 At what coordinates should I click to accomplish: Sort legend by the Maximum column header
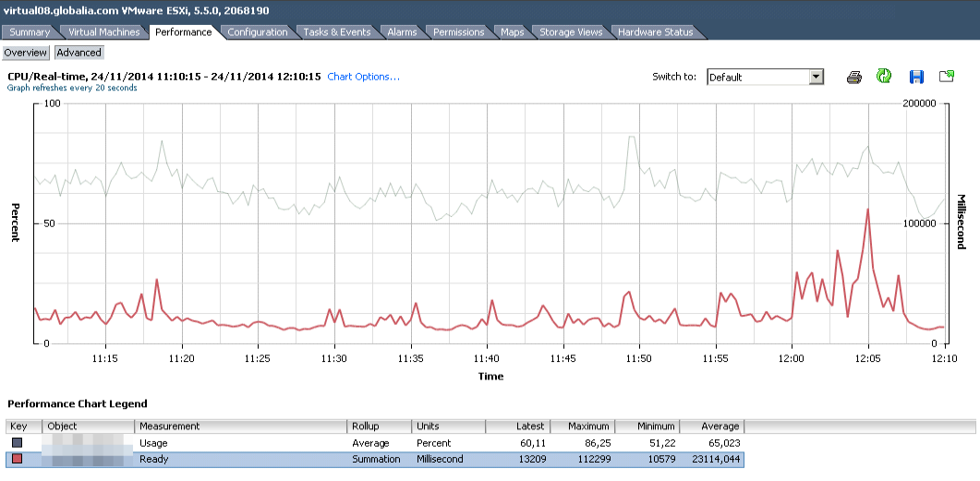point(582,427)
